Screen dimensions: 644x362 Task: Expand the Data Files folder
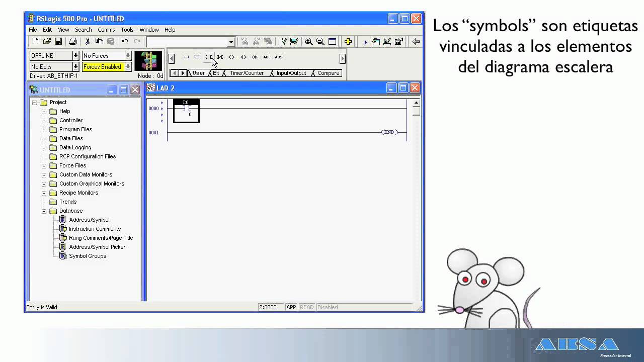pos(44,139)
